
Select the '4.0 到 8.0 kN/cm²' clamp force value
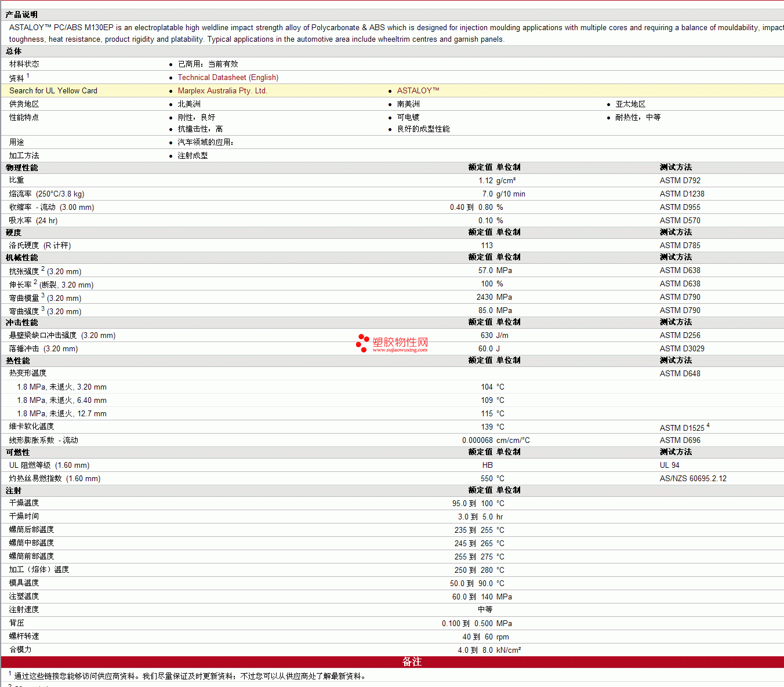pyautogui.click(x=489, y=650)
